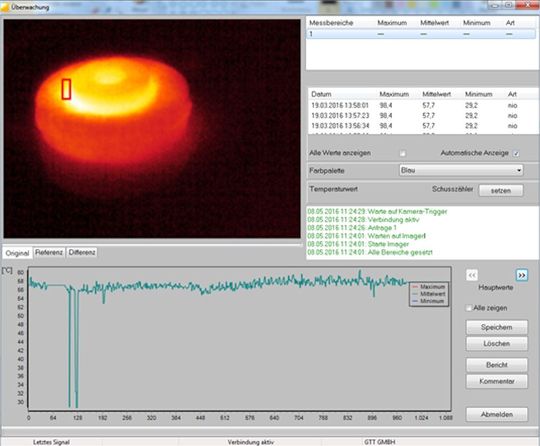Click the Hauptwerte label
Image resolution: width=540 pixels, height=446 pixels.
pos(496,288)
